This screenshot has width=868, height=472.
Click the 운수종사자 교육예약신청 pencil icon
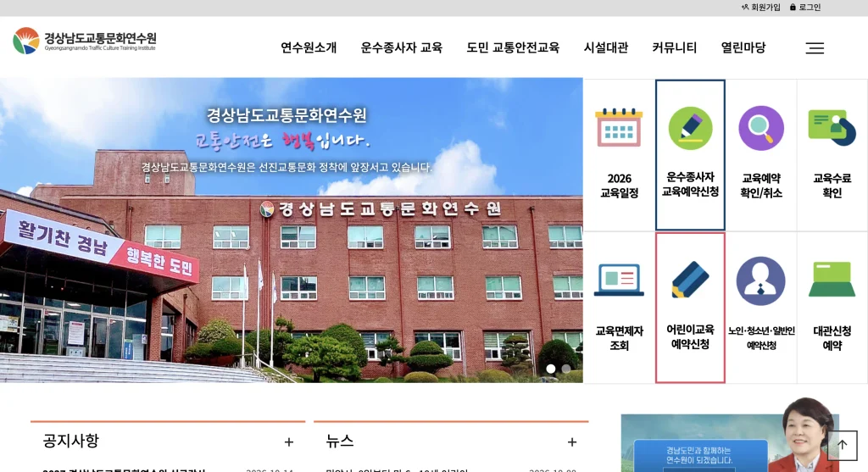690,128
